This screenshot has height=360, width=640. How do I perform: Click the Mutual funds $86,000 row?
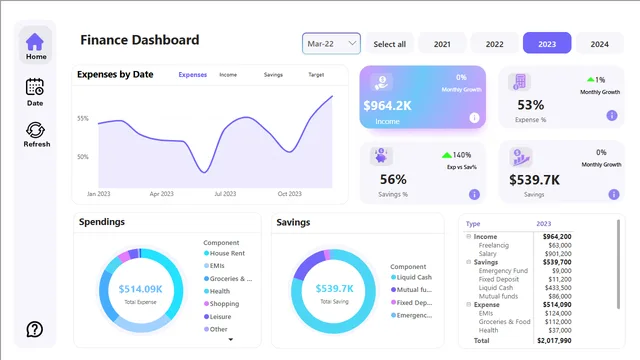tap(518, 296)
